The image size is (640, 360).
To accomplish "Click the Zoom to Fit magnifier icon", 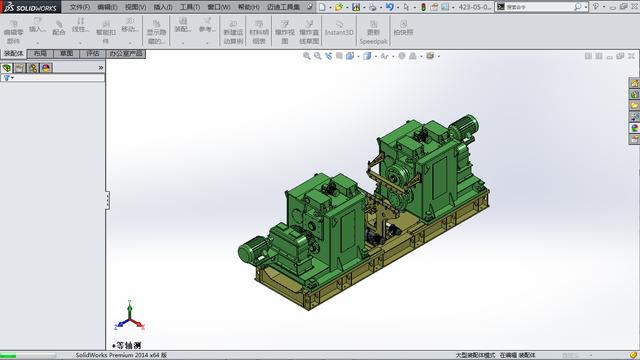I will coord(307,56).
